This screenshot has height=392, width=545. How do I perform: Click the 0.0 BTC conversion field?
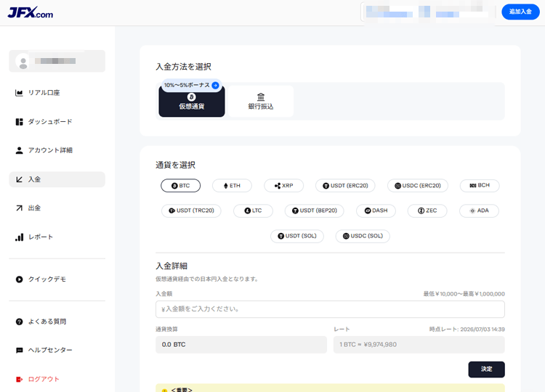pos(241,344)
